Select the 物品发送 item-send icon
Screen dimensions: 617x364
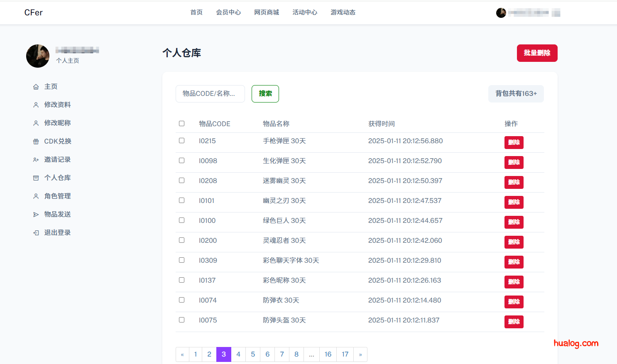(36, 214)
